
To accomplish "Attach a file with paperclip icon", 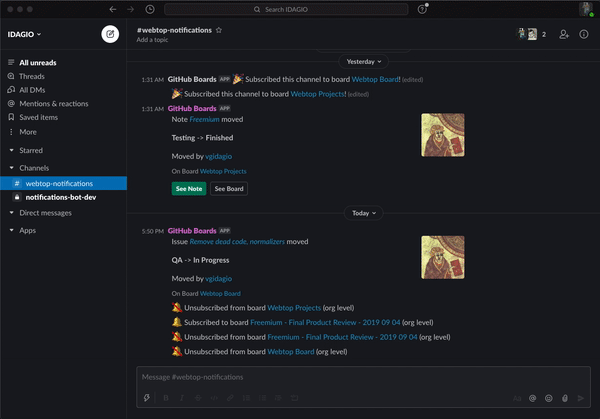I will click(x=565, y=398).
